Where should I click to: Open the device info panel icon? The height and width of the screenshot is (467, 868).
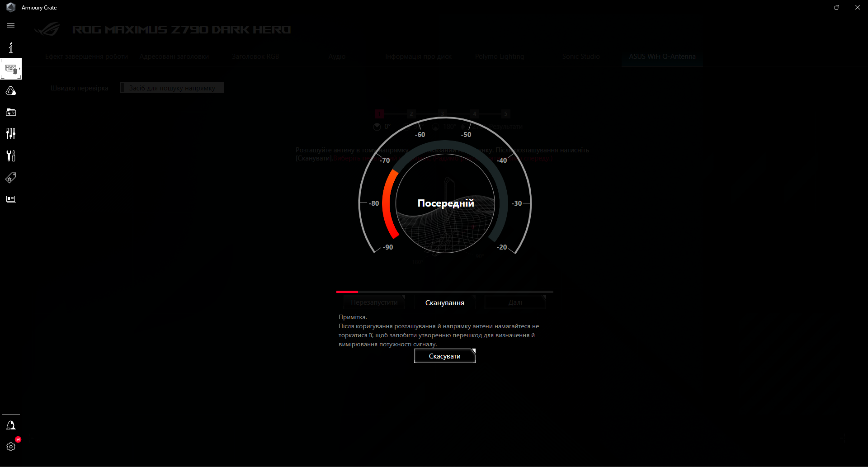(x=11, y=47)
